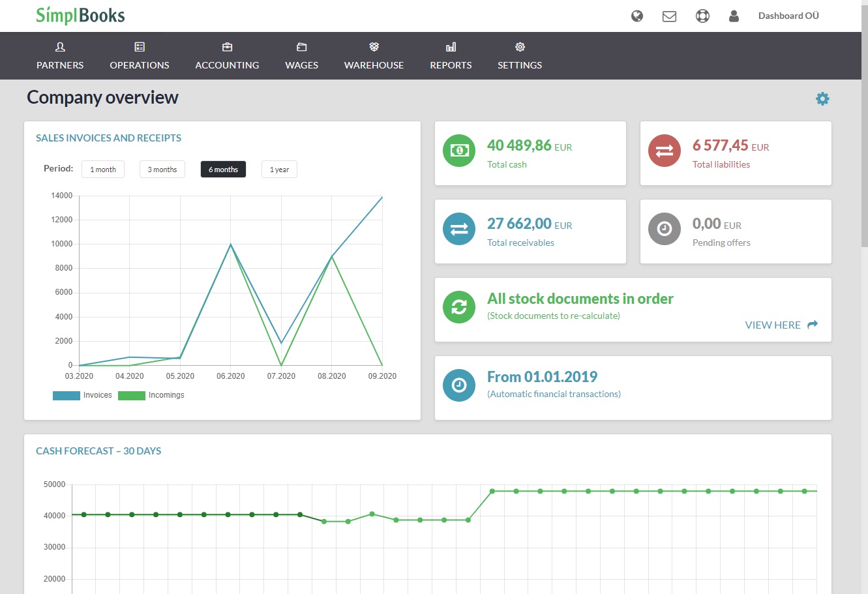The height and width of the screenshot is (594, 868).
Task: Click the SimplBooks logo
Action: [80, 15]
